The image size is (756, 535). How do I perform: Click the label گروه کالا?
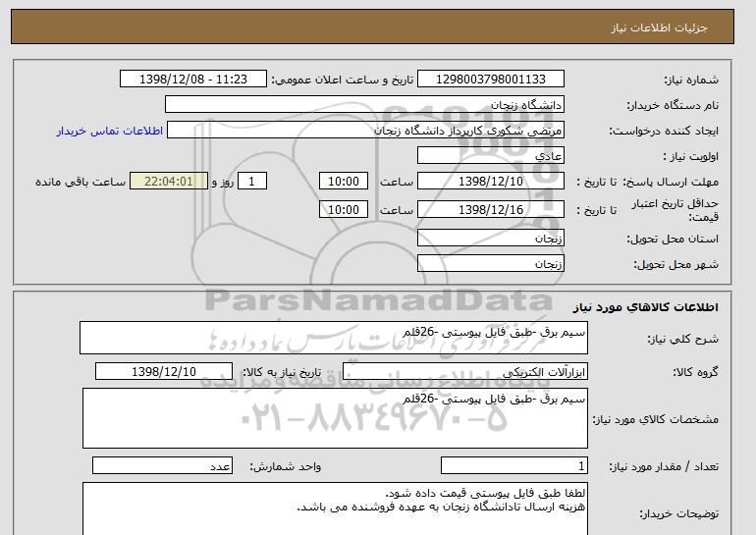[696, 372]
